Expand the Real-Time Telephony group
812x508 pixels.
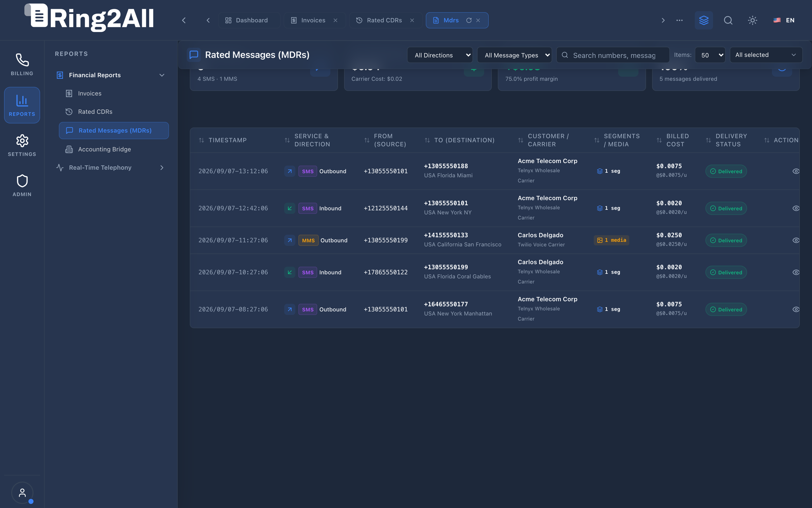pyautogui.click(x=111, y=168)
